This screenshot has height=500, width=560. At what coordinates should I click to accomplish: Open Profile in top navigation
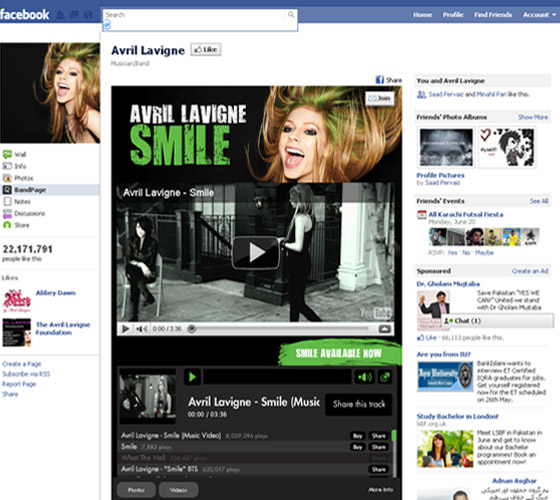pyautogui.click(x=453, y=15)
